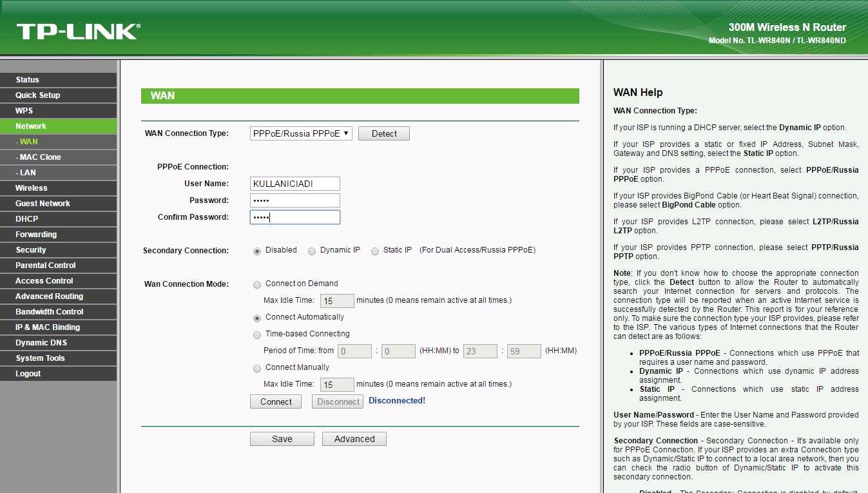Click the green WAN page title bar
Screen dimensions: 868x493
click(x=360, y=95)
